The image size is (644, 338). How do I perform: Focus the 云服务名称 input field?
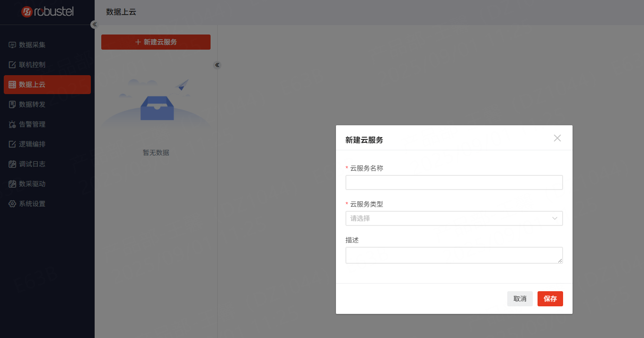454,182
